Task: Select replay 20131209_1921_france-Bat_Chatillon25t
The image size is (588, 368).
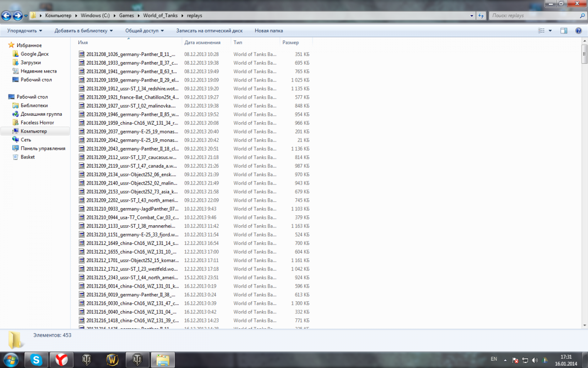Action: coord(132,97)
